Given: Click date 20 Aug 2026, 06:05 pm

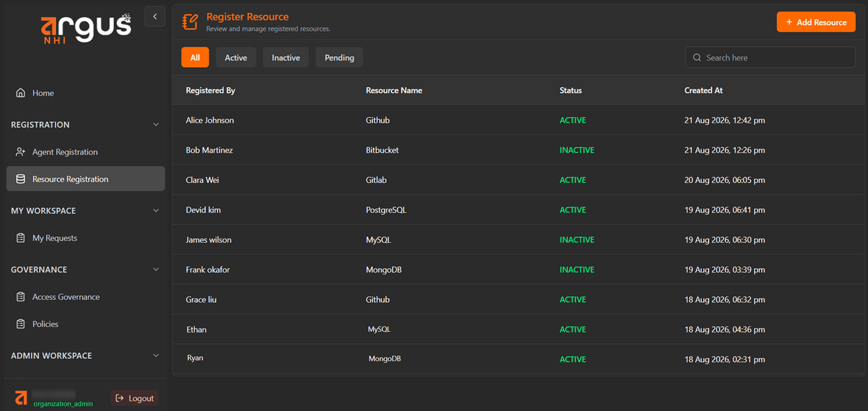Looking at the screenshot, I should [725, 180].
